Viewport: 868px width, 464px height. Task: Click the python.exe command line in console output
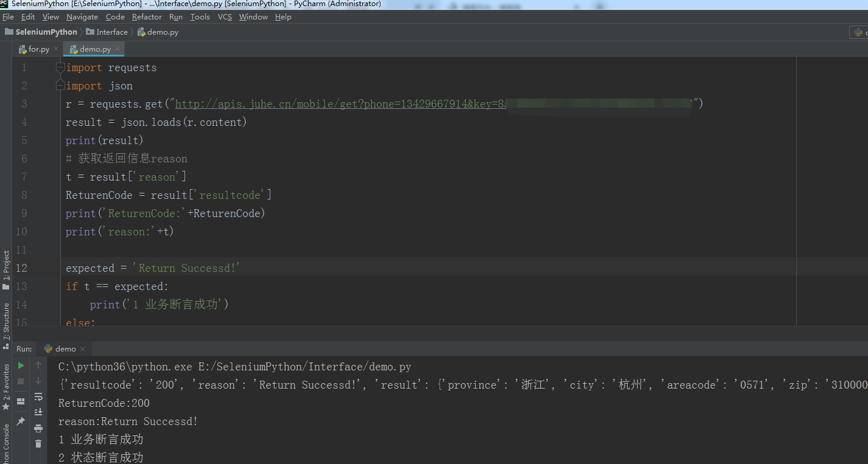(x=235, y=367)
